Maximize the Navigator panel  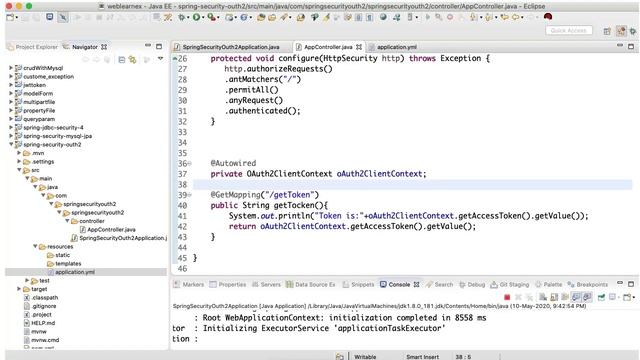click(159, 47)
